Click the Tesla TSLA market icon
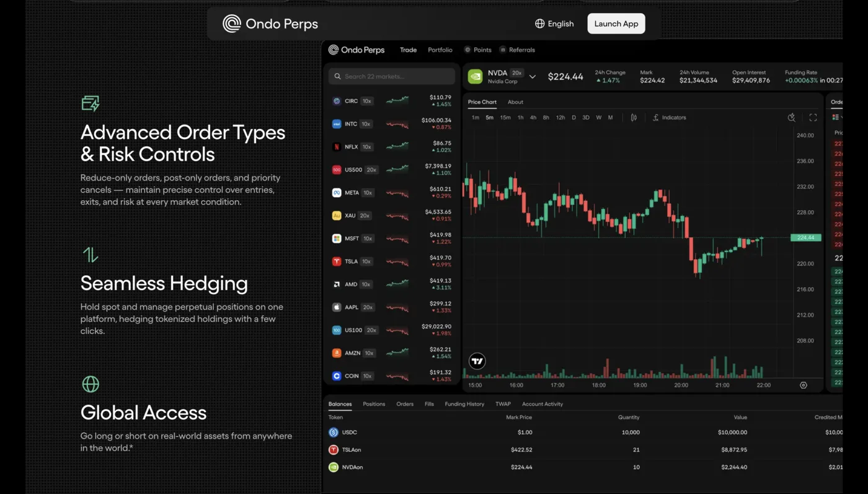Image resolution: width=868 pixels, height=494 pixels. (x=337, y=262)
